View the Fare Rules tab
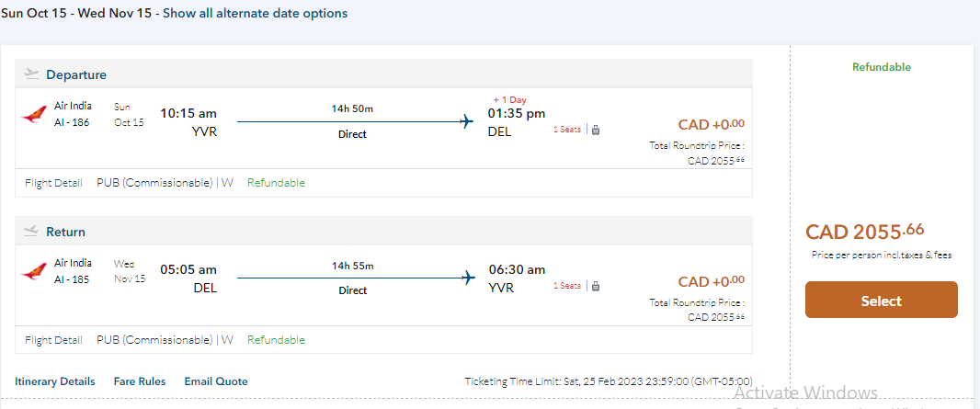Screen dimensions: 980x409 coord(140,381)
